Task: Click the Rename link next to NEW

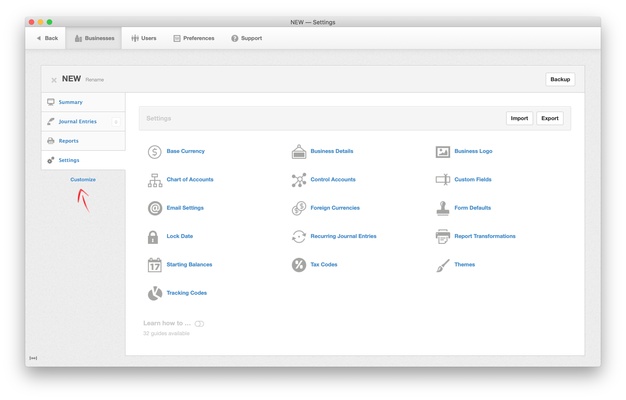Action: [95, 80]
